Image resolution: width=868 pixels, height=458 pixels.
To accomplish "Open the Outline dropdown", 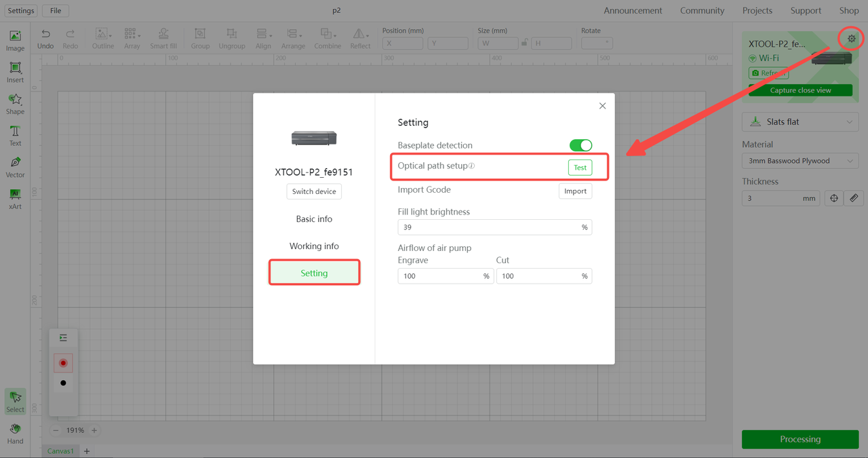I will (103, 39).
